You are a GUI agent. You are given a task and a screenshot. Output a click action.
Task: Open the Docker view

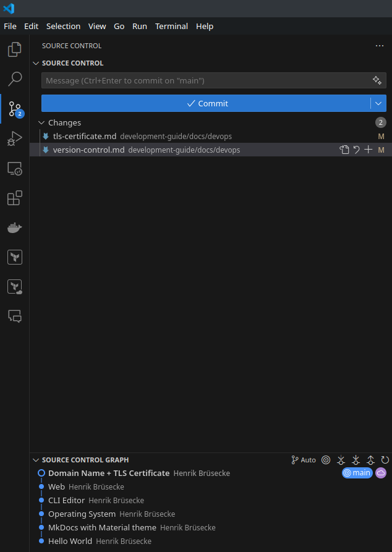coord(14,227)
